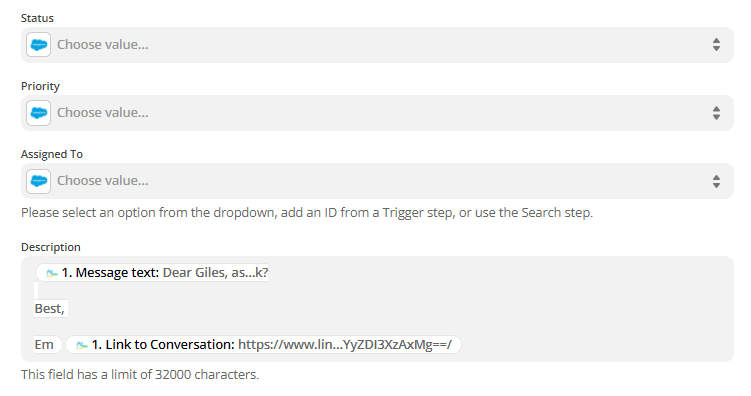Click the Salesforce icon in the Status field

coord(38,45)
